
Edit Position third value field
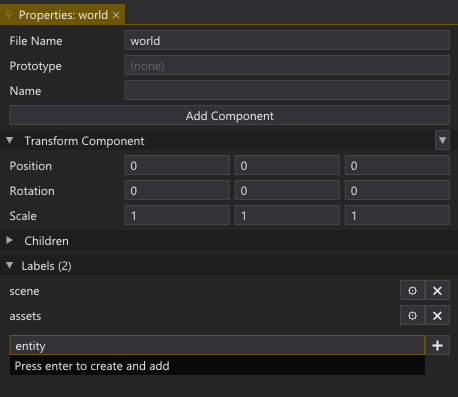(x=397, y=165)
